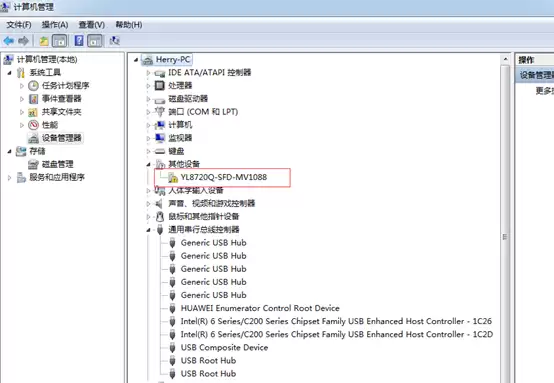Click the 磁盘管理 icon
This screenshot has height=383, width=554.
33,164
